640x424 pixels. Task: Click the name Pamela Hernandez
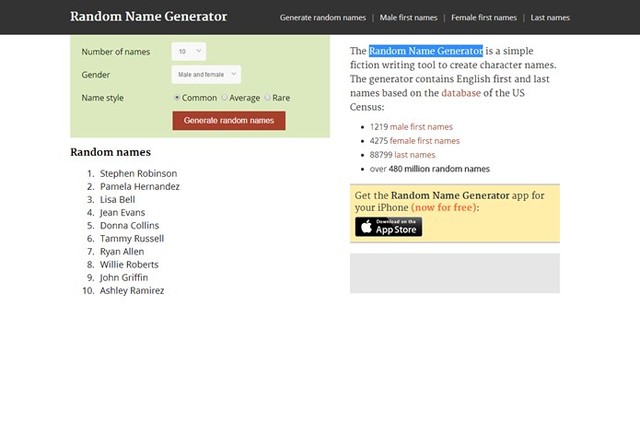140,186
